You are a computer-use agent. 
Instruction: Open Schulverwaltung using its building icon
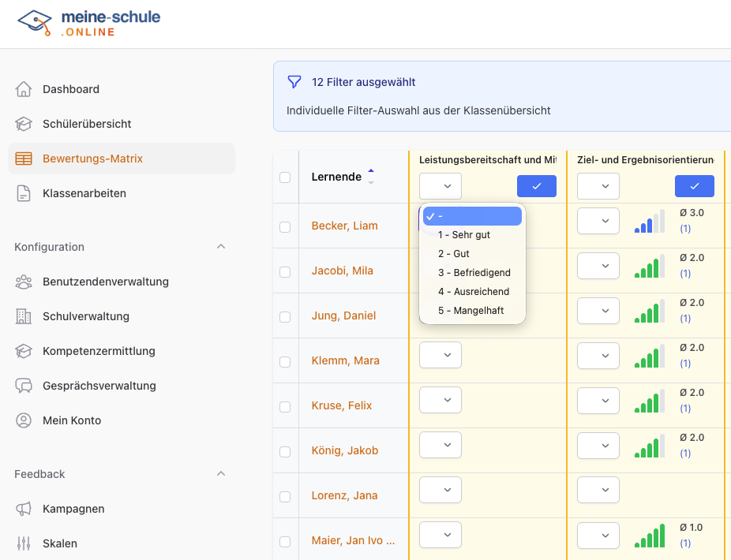click(24, 316)
